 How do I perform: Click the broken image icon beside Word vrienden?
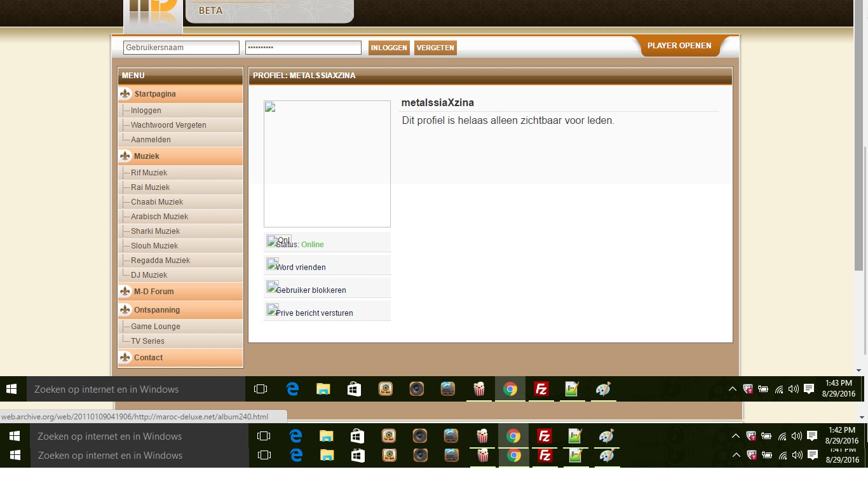coord(272,264)
